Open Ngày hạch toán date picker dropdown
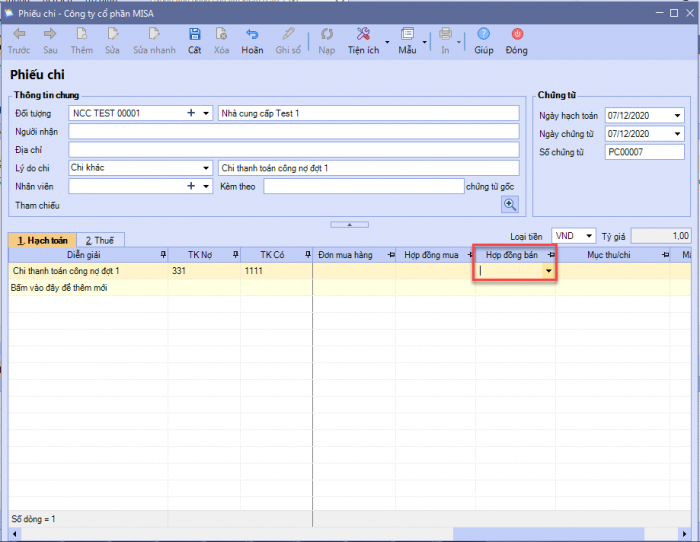Image resolution: width=700 pixels, height=542 pixels. 677,115
